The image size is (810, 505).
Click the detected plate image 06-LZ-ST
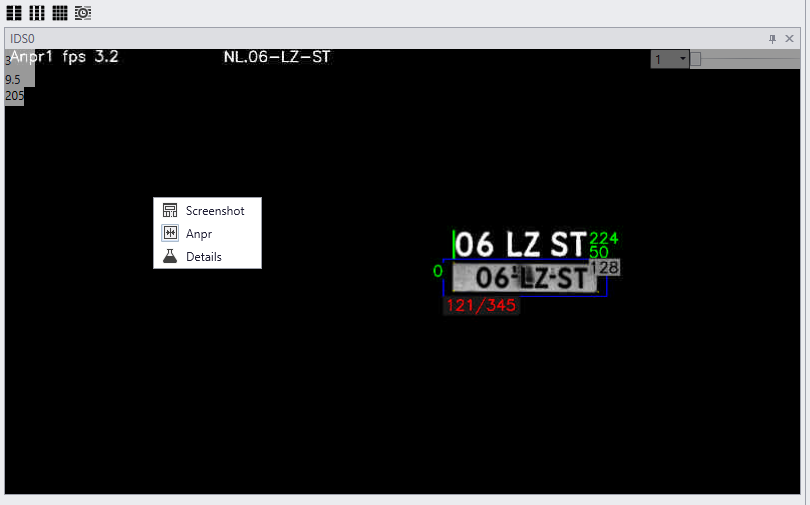(x=525, y=278)
